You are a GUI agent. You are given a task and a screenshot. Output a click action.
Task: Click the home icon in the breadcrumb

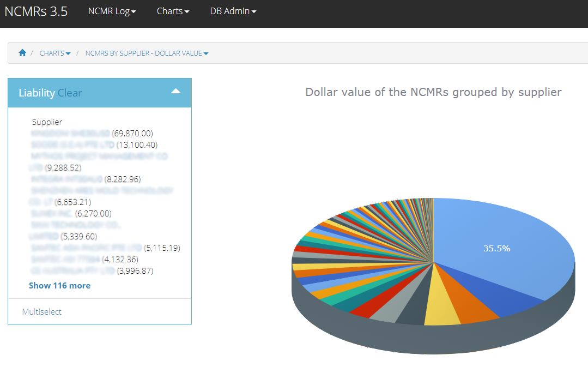pos(22,52)
